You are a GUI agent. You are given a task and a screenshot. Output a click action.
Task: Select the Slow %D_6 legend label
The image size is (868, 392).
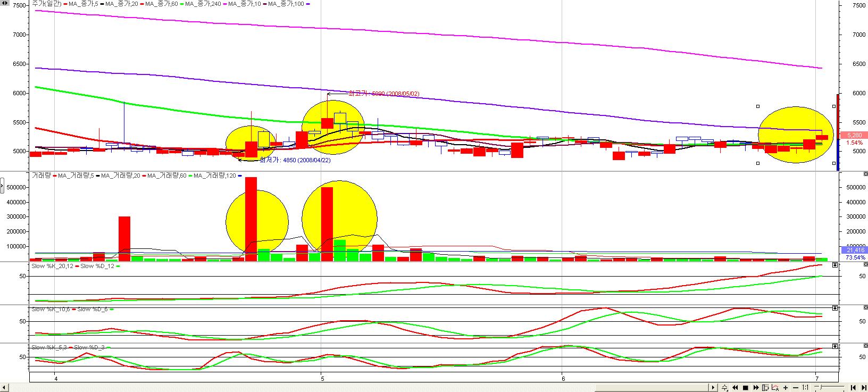93,309
